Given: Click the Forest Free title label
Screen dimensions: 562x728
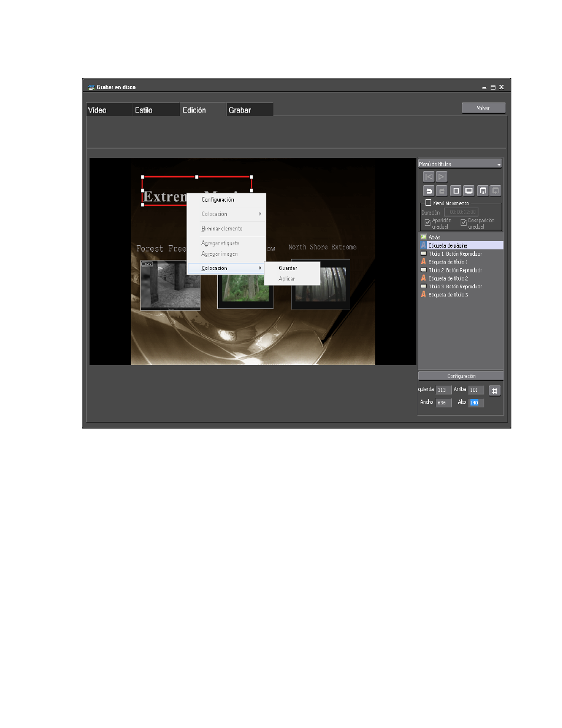Looking at the screenshot, I should (x=161, y=249).
